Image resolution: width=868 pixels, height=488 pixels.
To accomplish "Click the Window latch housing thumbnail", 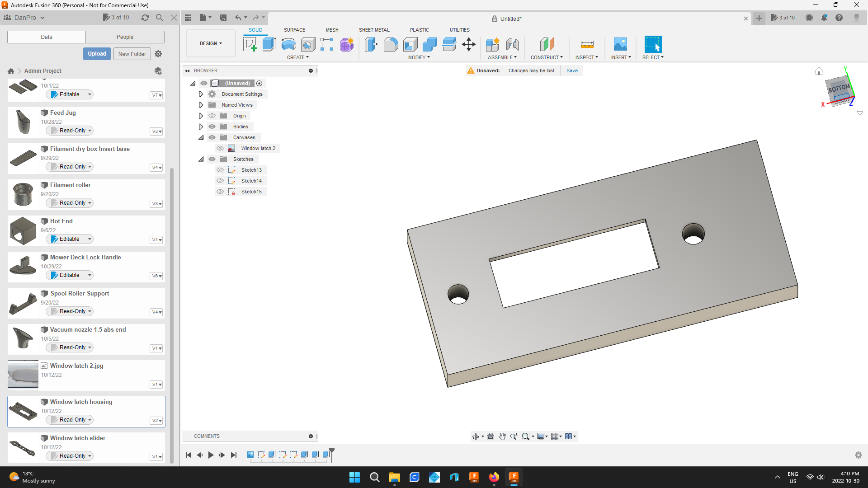I will pyautogui.click(x=23, y=411).
